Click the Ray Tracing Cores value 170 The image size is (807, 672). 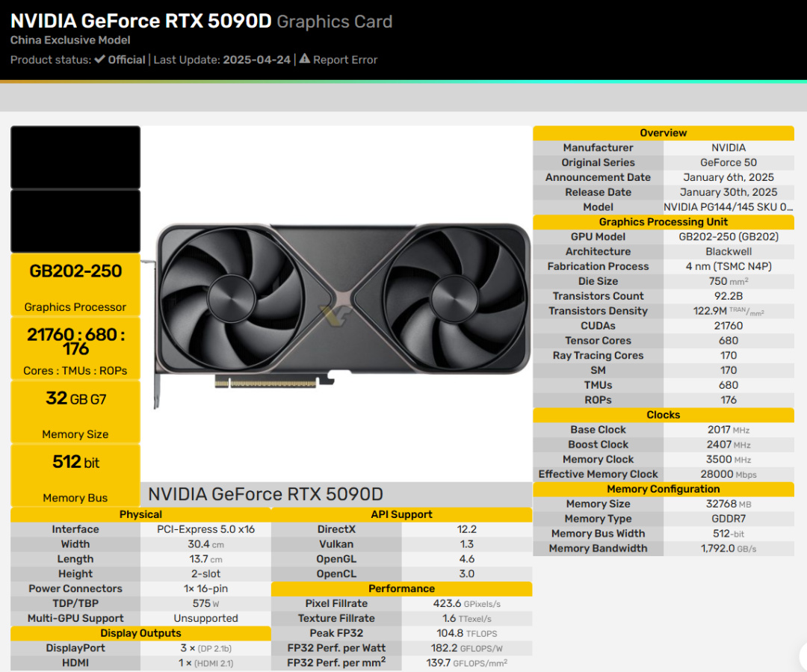[x=729, y=356]
